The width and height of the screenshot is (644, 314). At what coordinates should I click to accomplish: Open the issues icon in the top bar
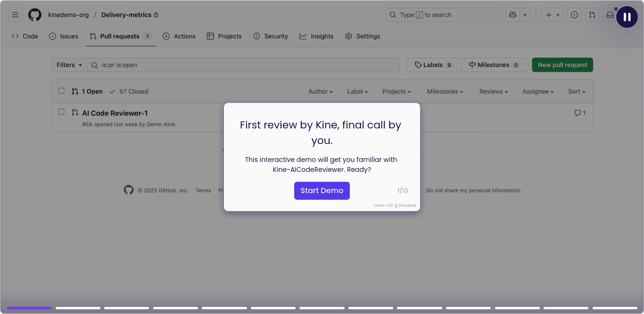tap(574, 15)
